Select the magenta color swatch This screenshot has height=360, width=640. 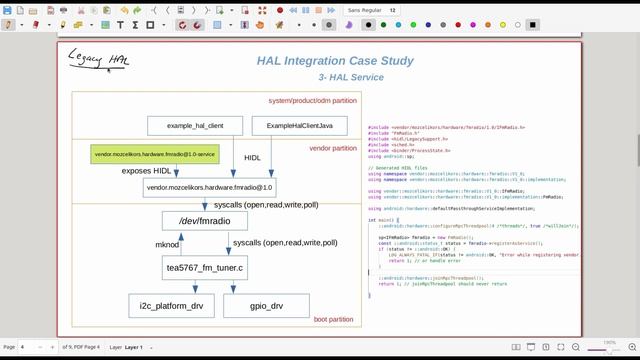(473, 25)
